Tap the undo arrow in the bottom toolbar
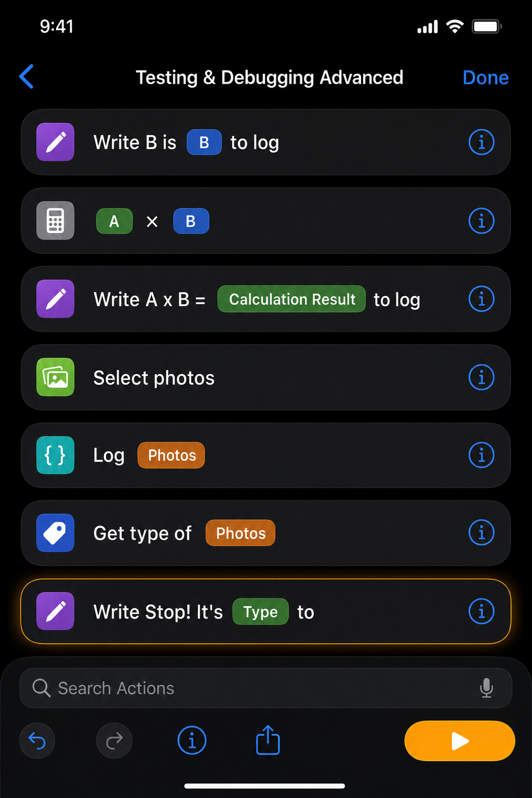Image resolution: width=532 pixels, height=798 pixels. point(37,741)
